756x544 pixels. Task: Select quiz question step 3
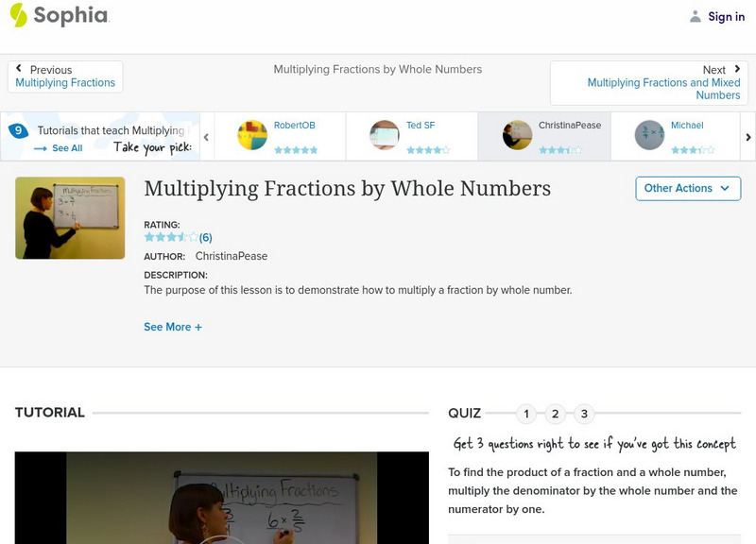pos(583,413)
